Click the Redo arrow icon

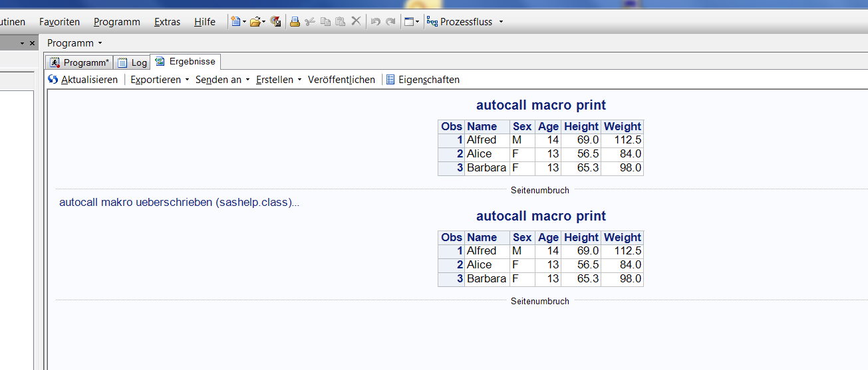tap(391, 21)
